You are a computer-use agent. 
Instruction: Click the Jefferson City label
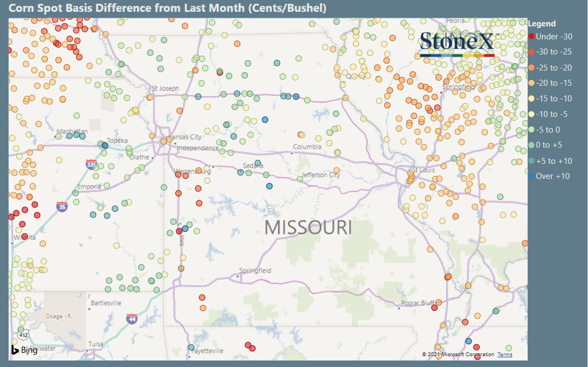click(321, 175)
